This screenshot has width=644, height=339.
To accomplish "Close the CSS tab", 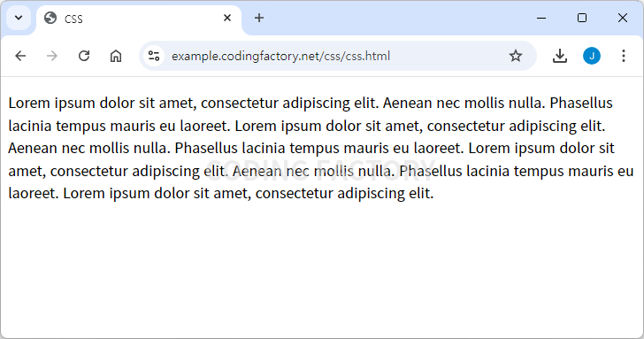I will pos(227,18).
